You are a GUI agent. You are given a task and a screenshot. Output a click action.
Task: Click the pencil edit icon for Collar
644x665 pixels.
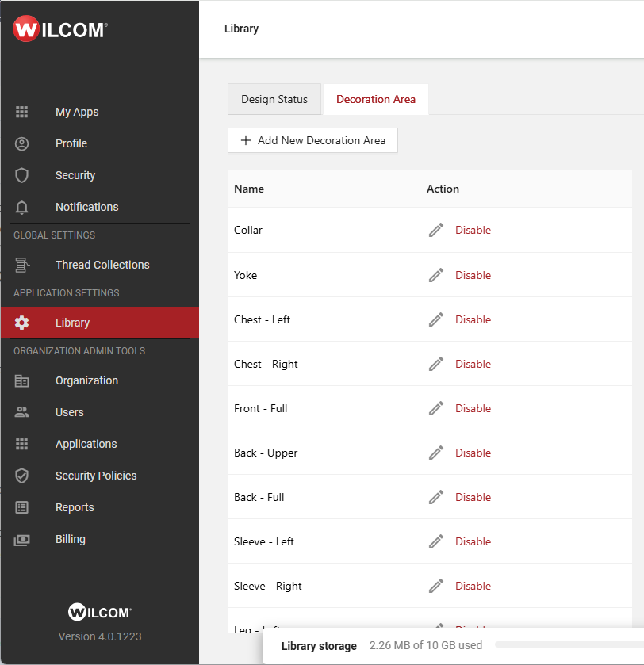pos(435,230)
